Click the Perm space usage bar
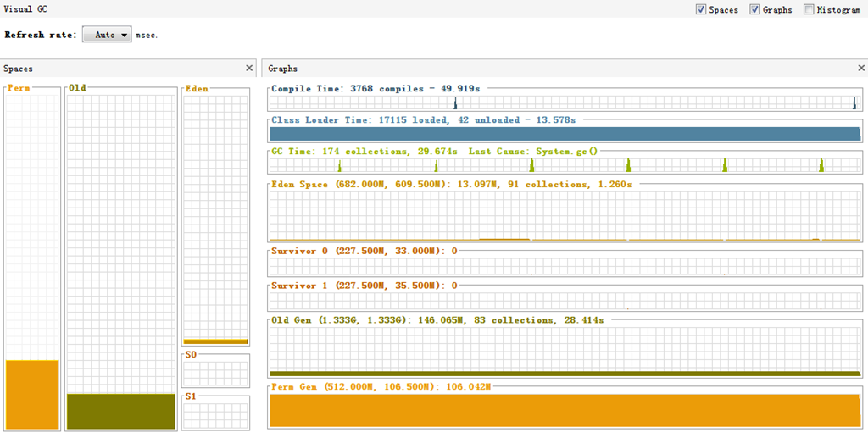The height and width of the screenshot is (438, 868). pos(32,394)
